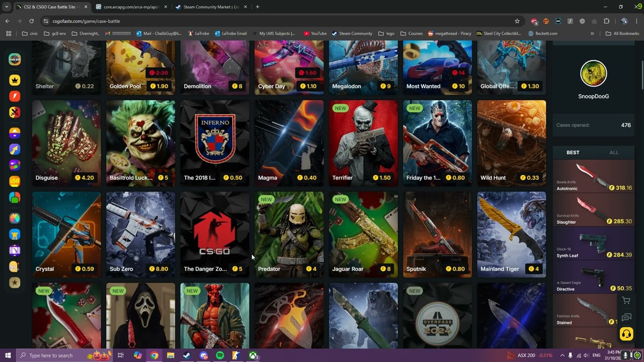Image resolution: width=644 pixels, height=362 pixels.
Task: Open the Autotronic Bowie Knife drop
Action: tap(594, 177)
